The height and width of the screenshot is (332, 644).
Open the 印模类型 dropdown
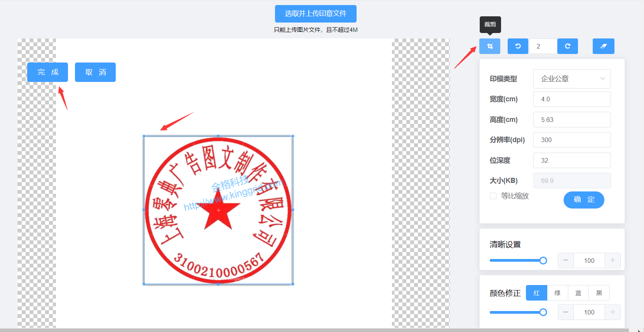571,79
